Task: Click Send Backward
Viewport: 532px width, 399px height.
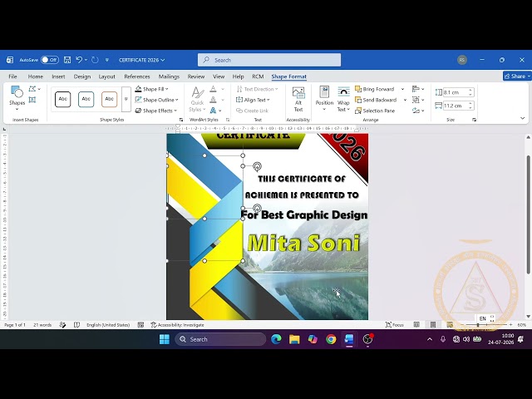Action: click(376, 100)
